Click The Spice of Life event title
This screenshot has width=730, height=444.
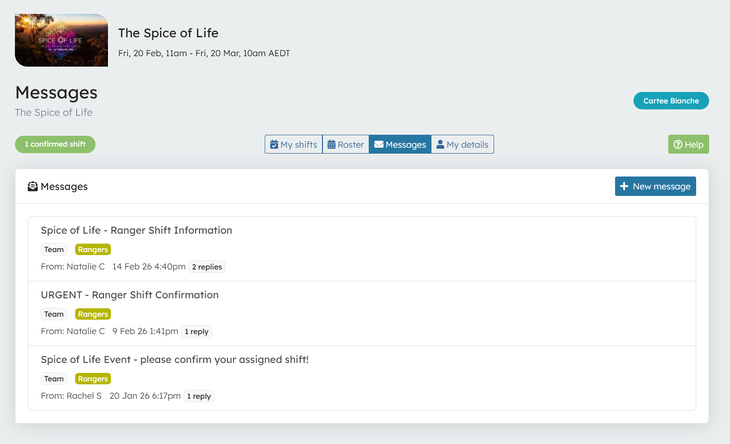[x=168, y=33]
